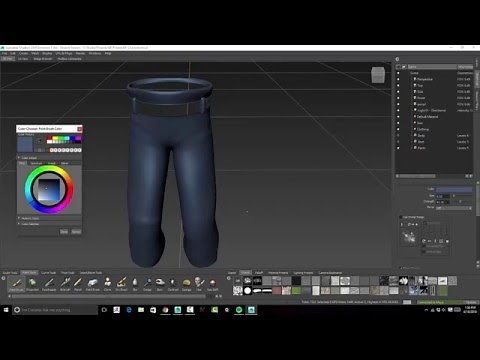Select the Airbrush tool
The image size is (480, 360).
65,284
